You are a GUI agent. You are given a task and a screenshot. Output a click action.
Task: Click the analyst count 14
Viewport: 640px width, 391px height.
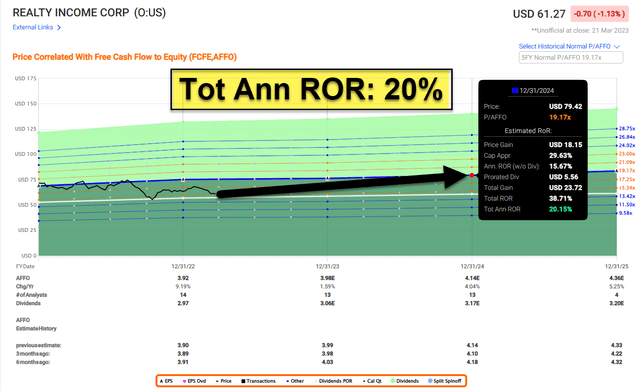(x=183, y=295)
